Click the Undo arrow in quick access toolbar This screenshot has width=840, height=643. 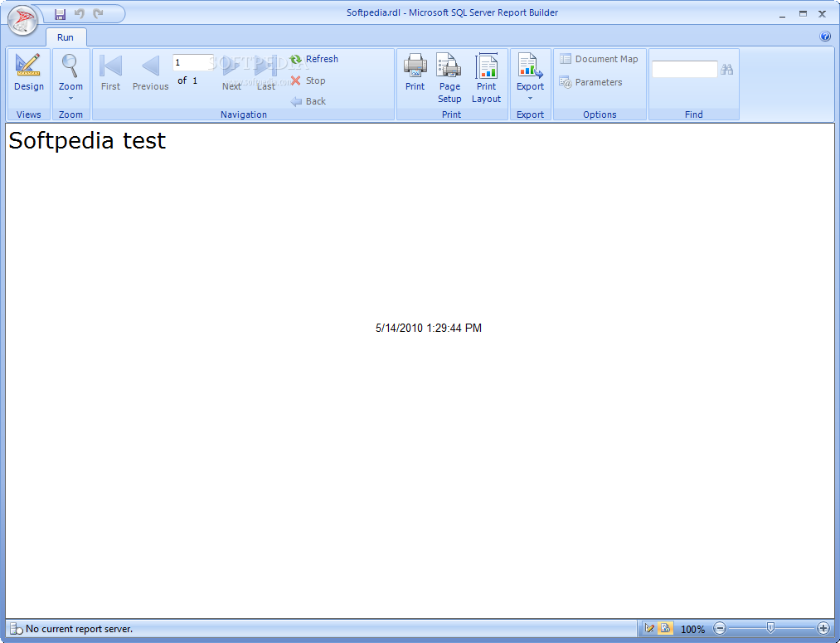coord(80,14)
